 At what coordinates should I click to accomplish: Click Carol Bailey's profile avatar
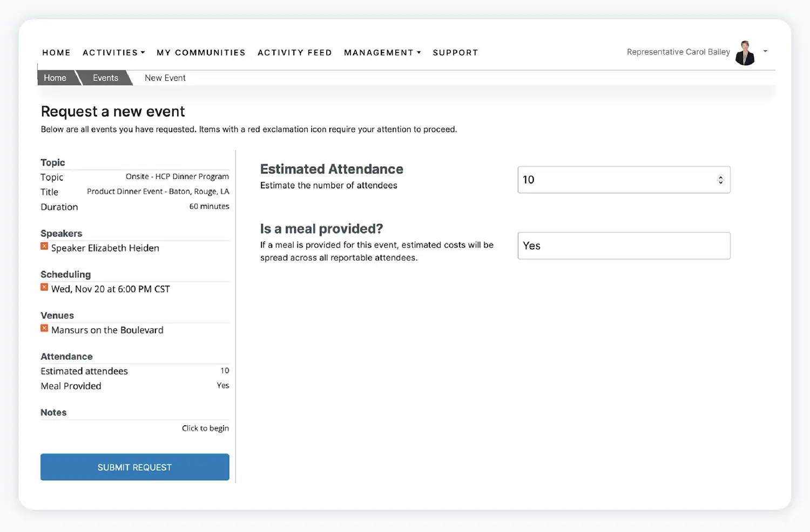tap(745, 53)
